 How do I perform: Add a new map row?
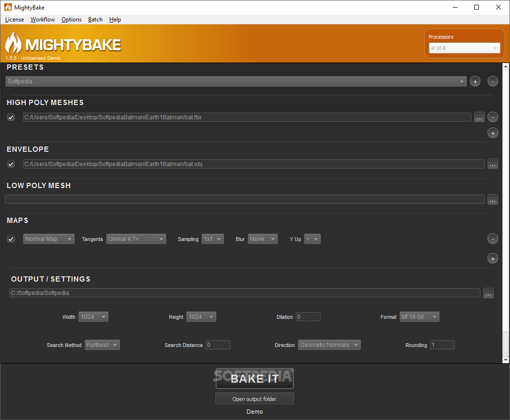(x=492, y=259)
